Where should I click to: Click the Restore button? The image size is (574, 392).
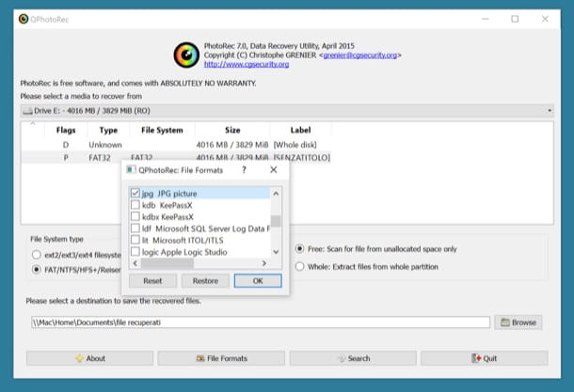click(x=205, y=281)
